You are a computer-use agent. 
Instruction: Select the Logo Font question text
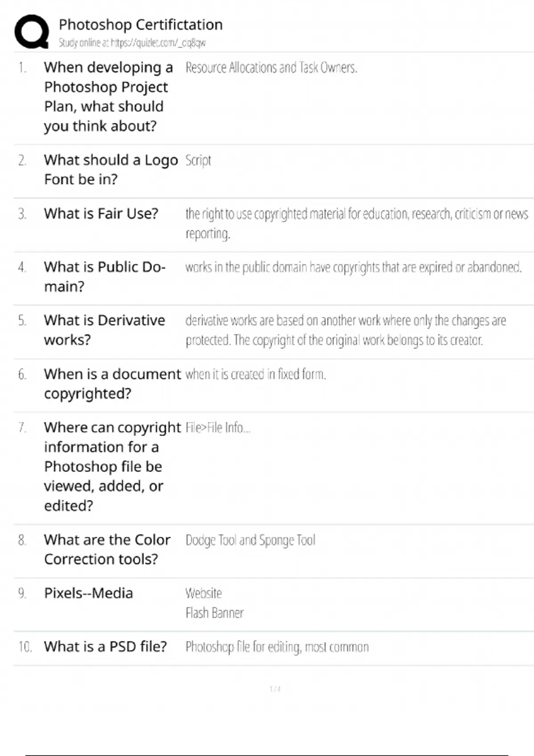point(110,169)
